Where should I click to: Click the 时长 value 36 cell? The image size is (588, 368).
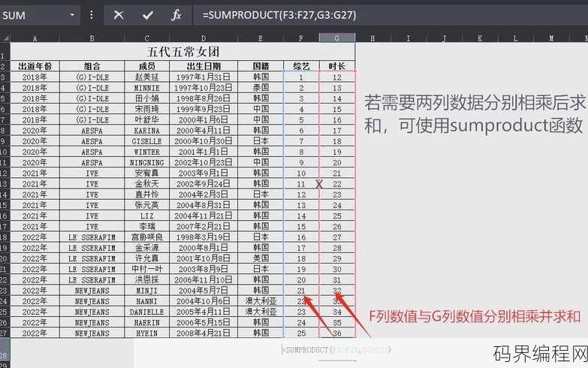click(x=336, y=333)
